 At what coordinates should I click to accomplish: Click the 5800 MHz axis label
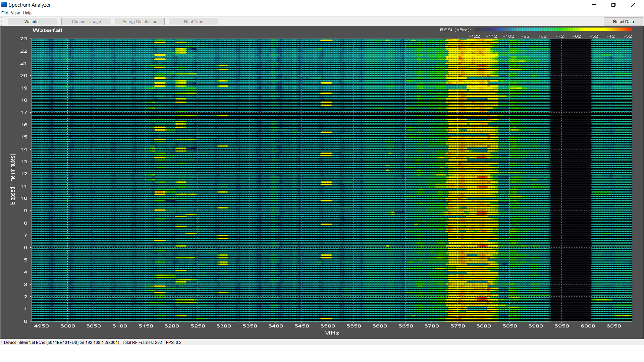pos(484,326)
